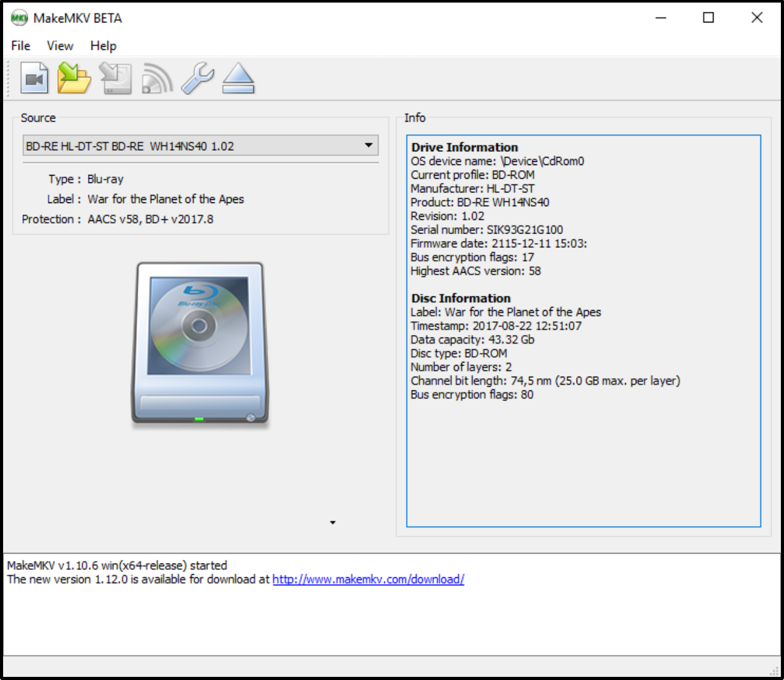Open the File menu
The image size is (784, 680).
tap(21, 46)
